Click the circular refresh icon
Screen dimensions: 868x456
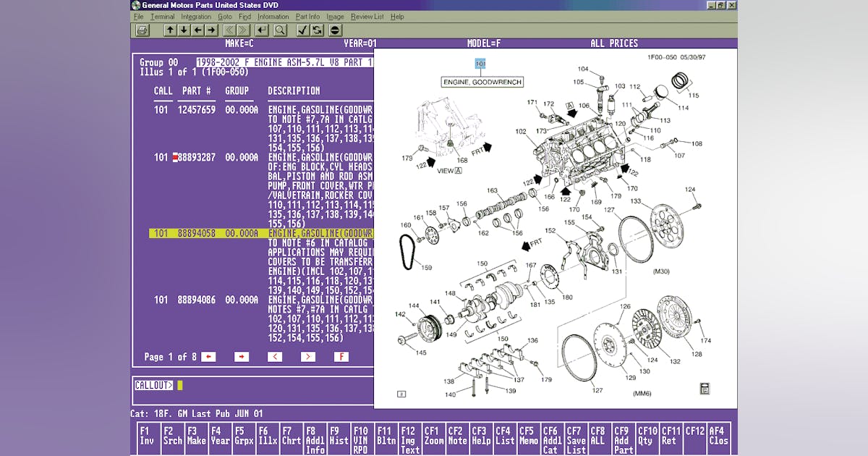(316, 30)
